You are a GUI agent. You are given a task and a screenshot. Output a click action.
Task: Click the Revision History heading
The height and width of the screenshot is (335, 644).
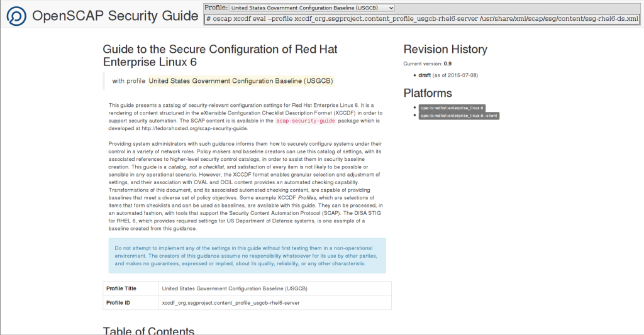pyautogui.click(x=445, y=49)
